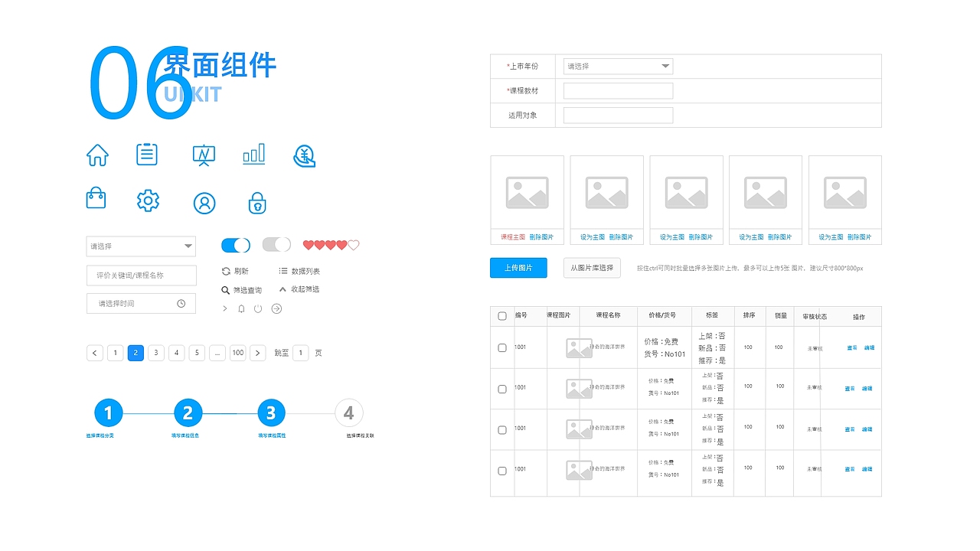Screen dimensions: 980x551
Task: Click 编辑 link in first table row
Action: point(869,348)
